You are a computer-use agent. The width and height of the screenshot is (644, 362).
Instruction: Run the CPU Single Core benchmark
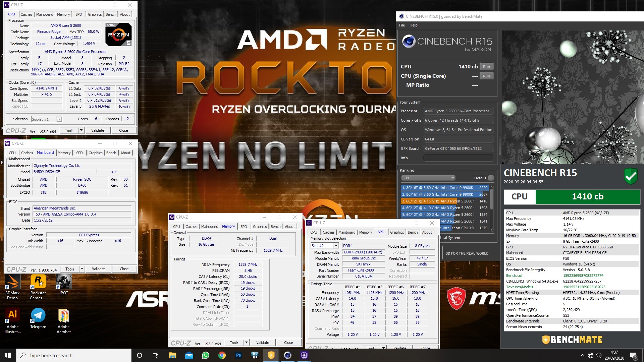click(486, 76)
